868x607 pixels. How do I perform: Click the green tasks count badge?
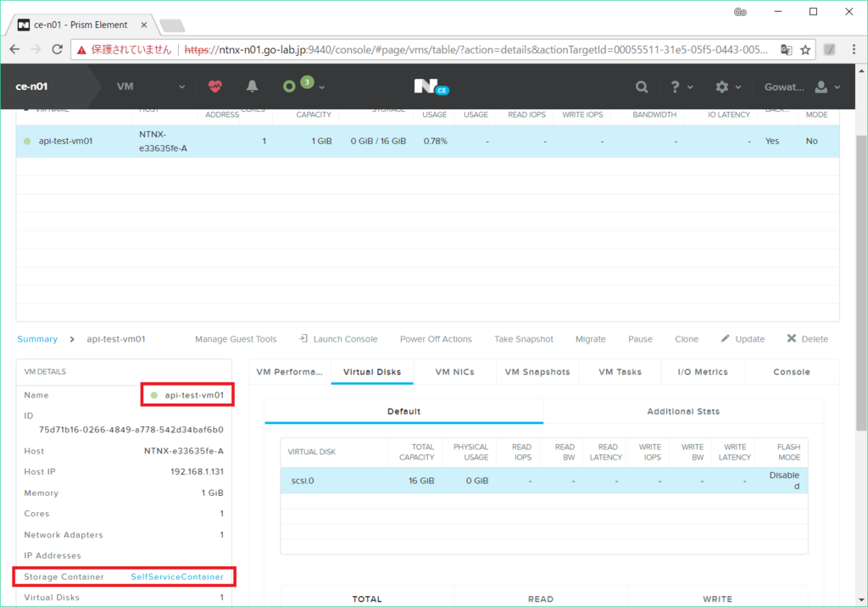[307, 82]
